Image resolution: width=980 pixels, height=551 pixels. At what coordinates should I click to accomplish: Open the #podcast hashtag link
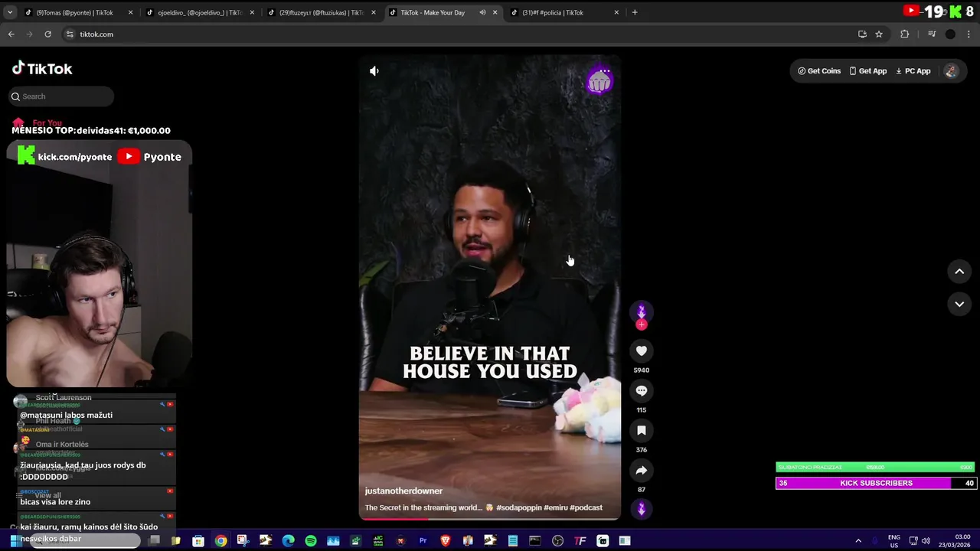[586, 508]
